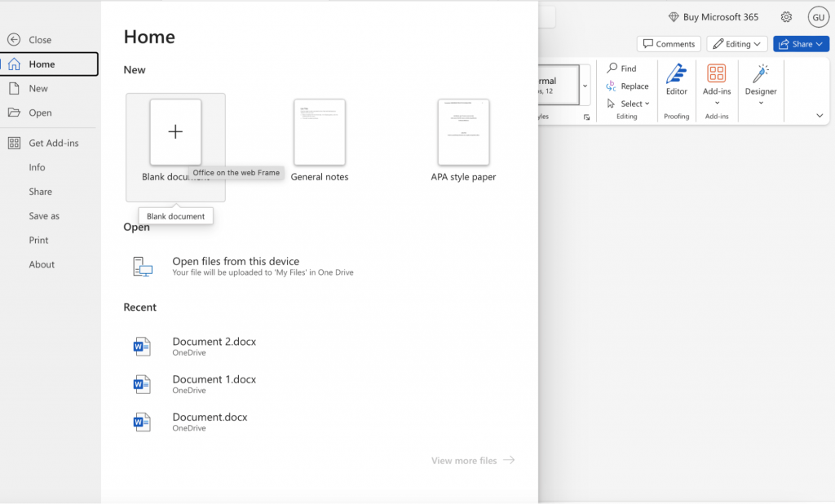
Task: Click the Replace tool in ribbon
Action: pyautogui.click(x=627, y=86)
